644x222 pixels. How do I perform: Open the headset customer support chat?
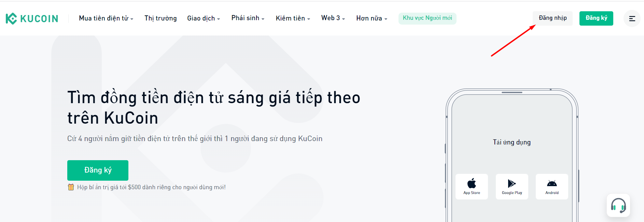[x=618, y=206]
